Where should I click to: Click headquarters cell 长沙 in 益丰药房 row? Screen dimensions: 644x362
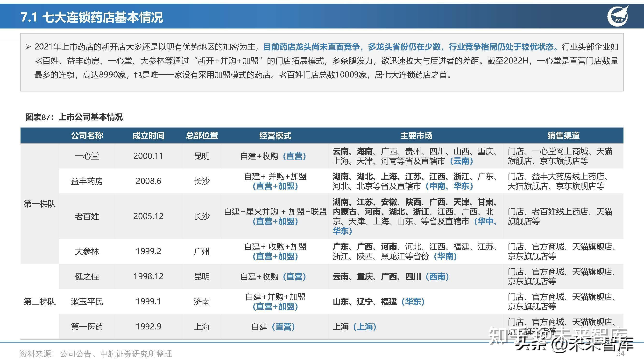202,181
